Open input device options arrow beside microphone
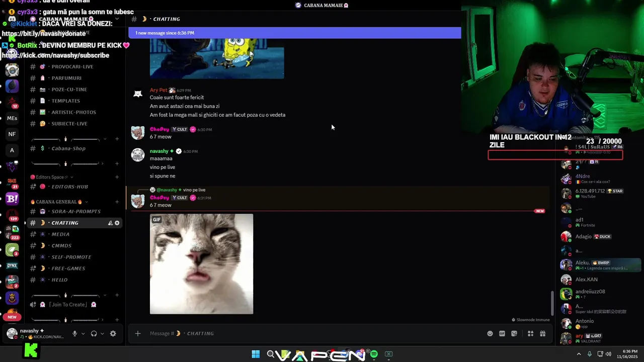This screenshot has height=362, width=644. 83,333
